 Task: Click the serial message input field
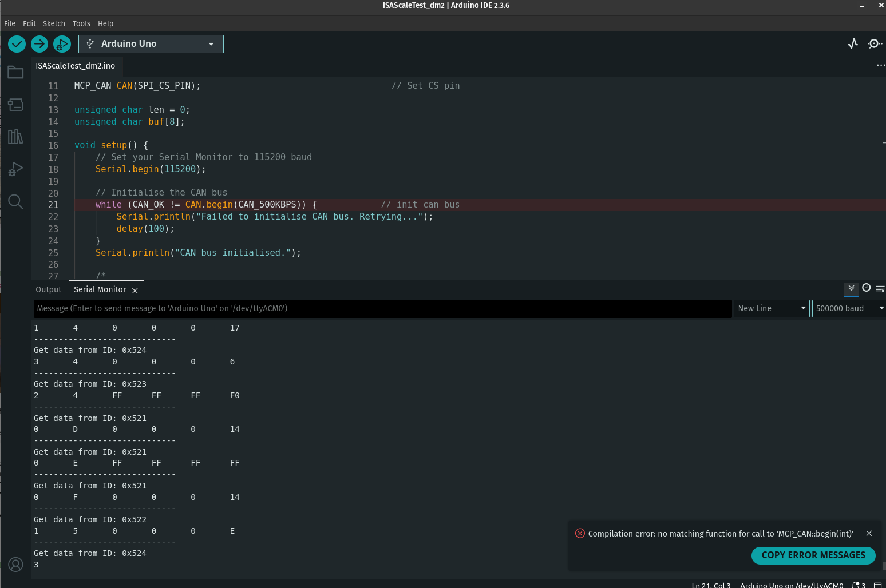pyautogui.click(x=382, y=308)
